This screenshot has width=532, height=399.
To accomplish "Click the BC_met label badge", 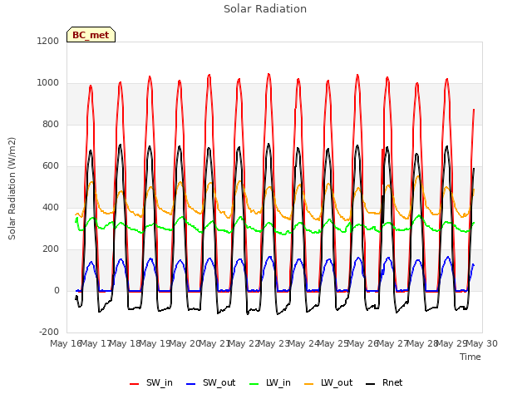I will click(91, 35).
